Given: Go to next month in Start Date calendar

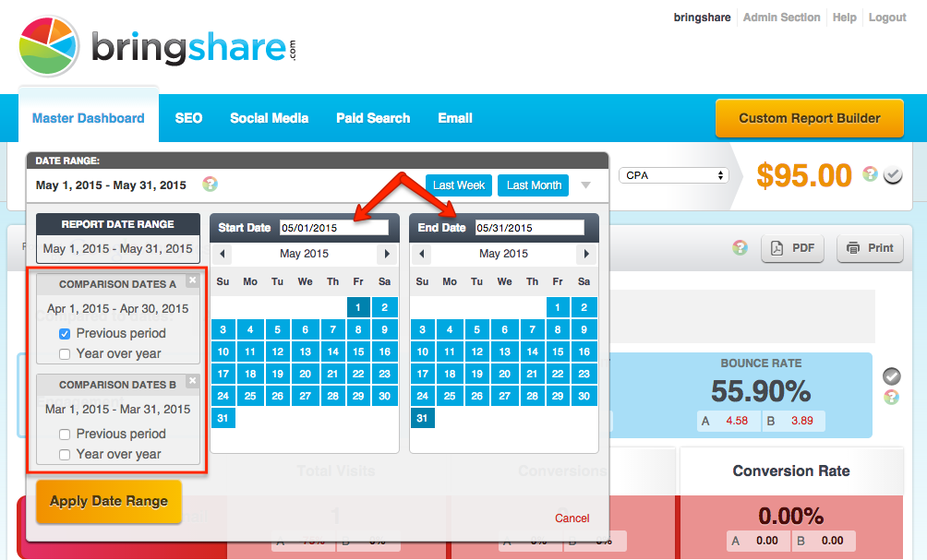Looking at the screenshot, I should (387, 254).
